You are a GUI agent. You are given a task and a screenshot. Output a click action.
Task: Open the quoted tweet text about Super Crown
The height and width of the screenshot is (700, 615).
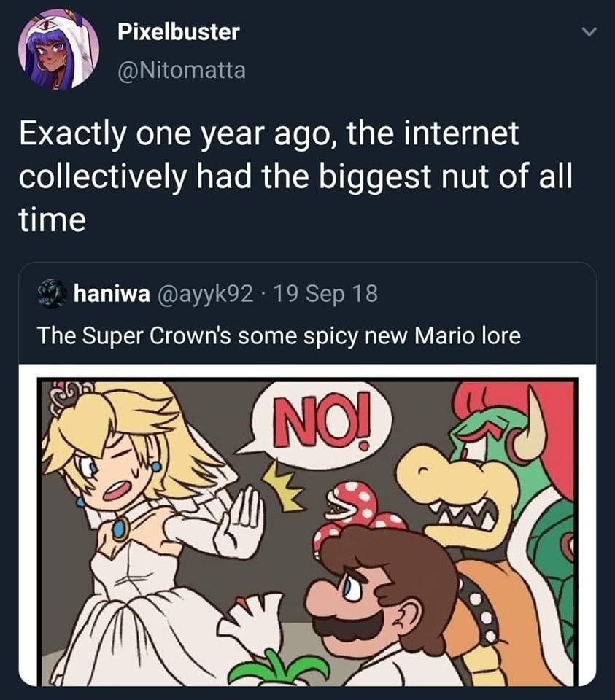(279, 335)
